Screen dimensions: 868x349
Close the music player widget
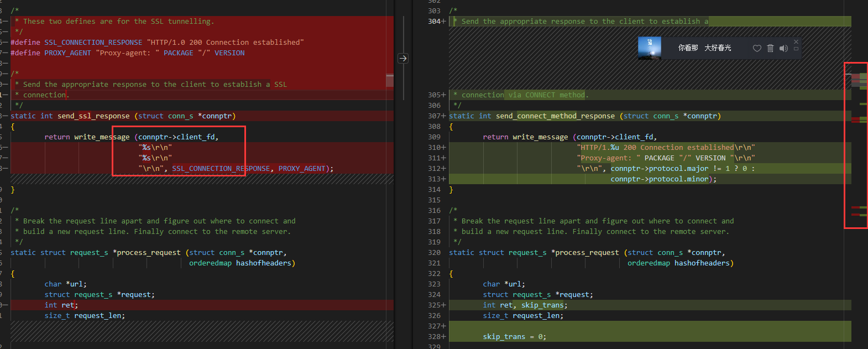[796, 41]
